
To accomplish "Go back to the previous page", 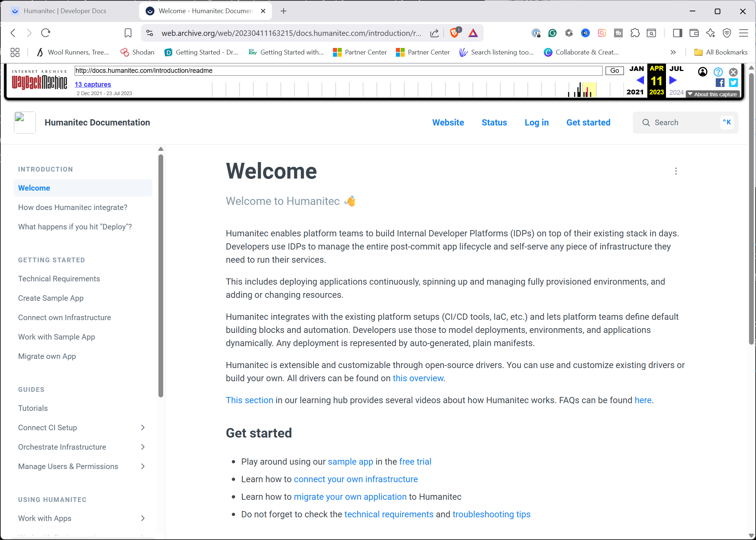I will pyautogui.click(x=13, y=33).
